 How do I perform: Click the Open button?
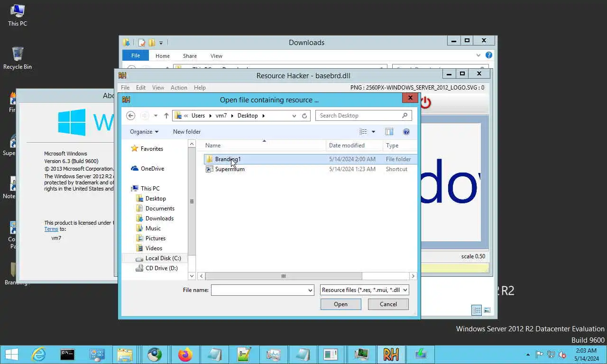tap(340, 304)
